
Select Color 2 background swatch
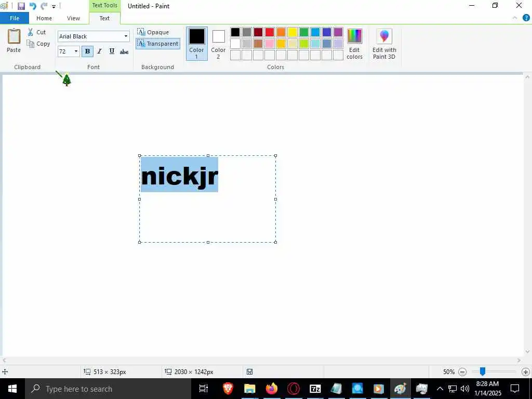pos(218,44)
